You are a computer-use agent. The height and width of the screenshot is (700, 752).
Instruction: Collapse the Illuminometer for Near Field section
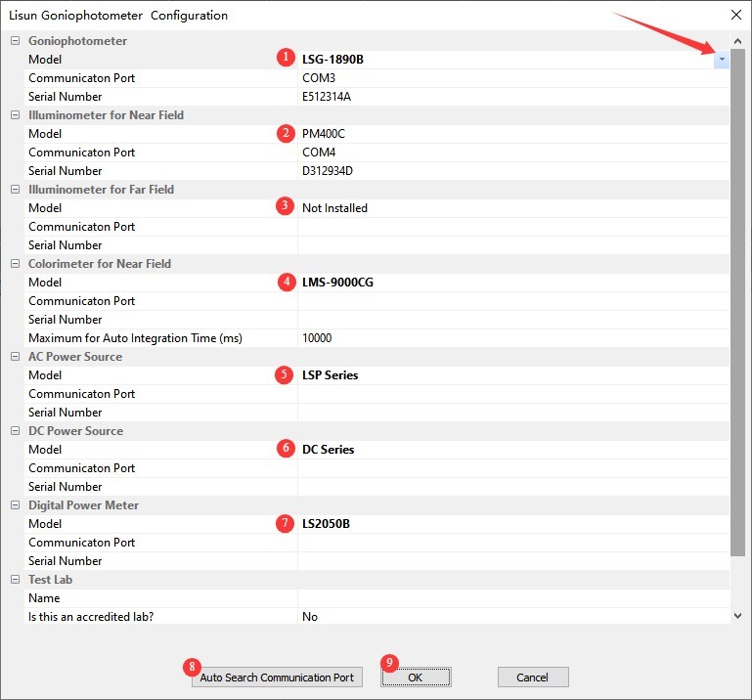(x=16, y=115)
